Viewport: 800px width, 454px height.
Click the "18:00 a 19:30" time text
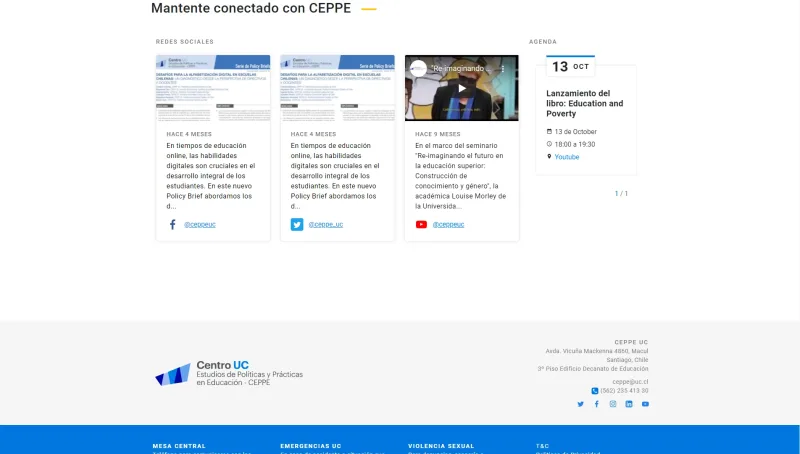(x=575, y=144)
